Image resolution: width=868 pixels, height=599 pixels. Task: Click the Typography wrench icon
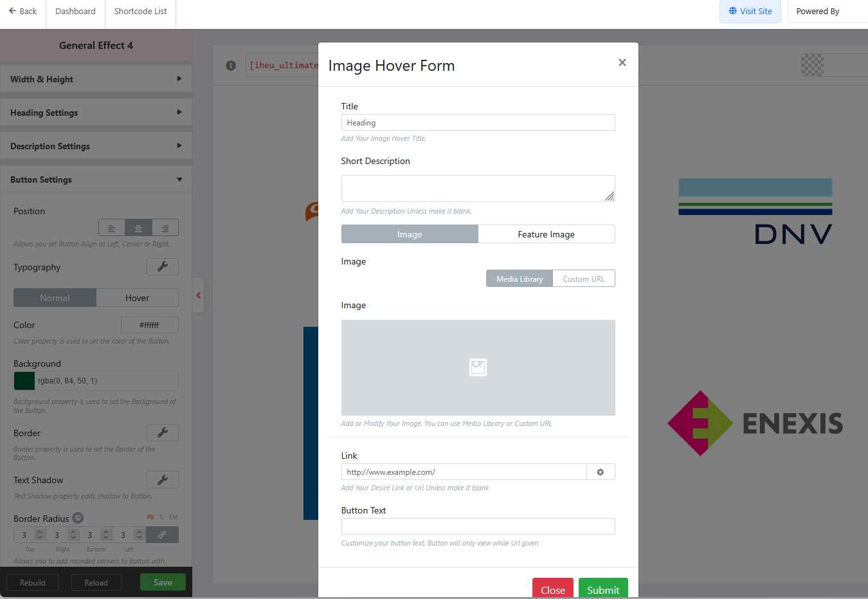163,267
